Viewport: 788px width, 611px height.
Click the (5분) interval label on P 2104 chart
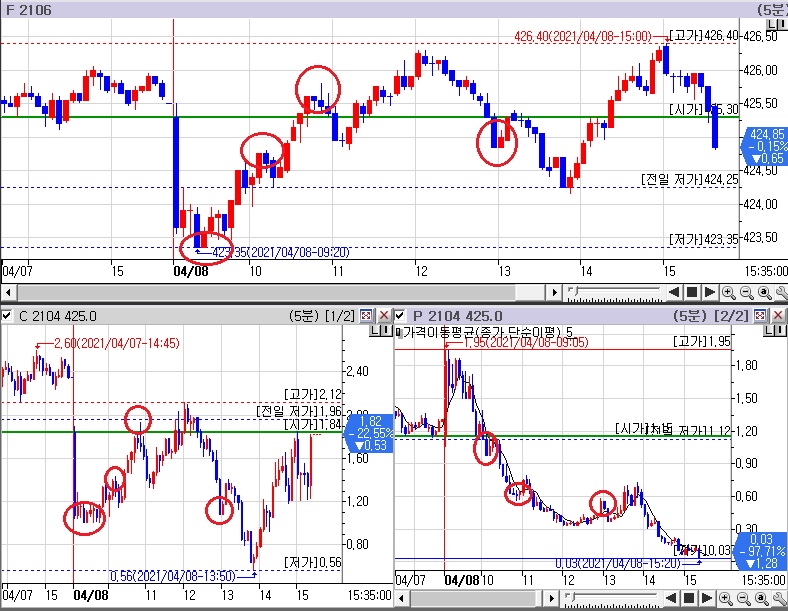point(689,316)
